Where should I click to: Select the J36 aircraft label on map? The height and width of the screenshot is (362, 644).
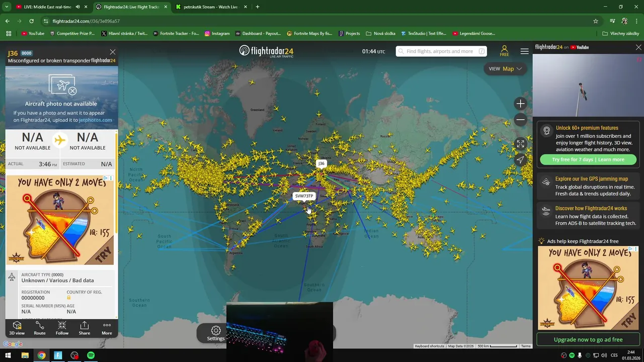(x=321, y=163)
